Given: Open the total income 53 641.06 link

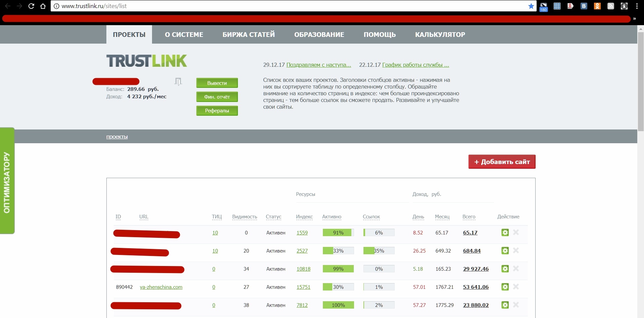Looking at the screenshot, I should click(x=476, y=287).
